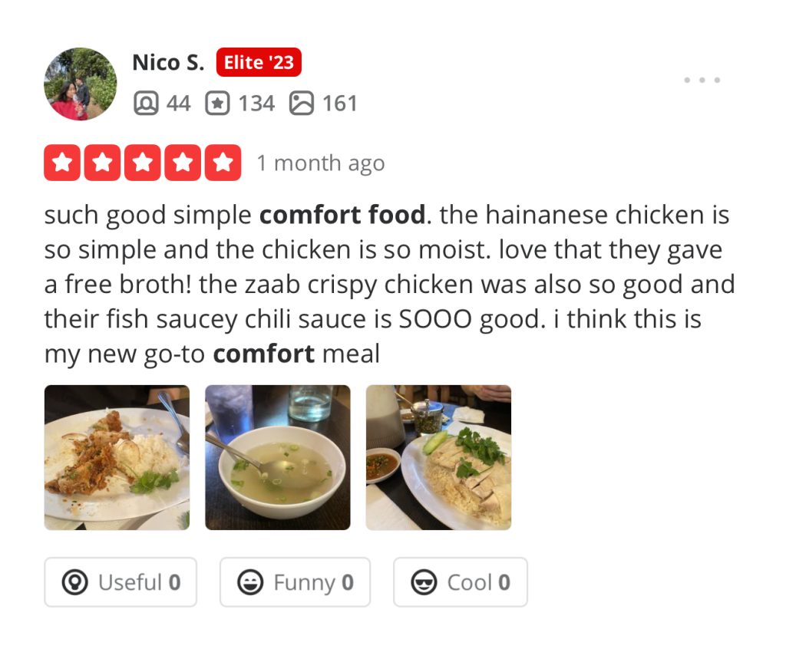Click the friends count icon
Image resolution: width=786 pixels, height=672 pixels.
tap(146, 104)
